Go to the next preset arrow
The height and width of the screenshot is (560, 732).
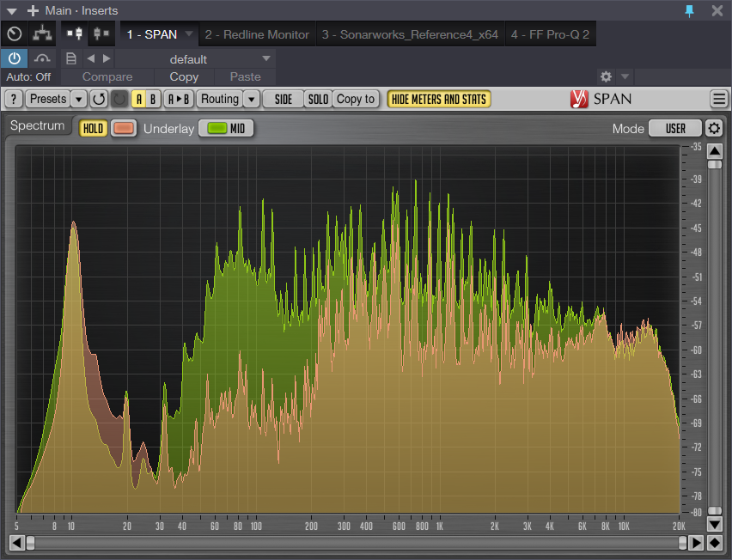click(107, 58)
